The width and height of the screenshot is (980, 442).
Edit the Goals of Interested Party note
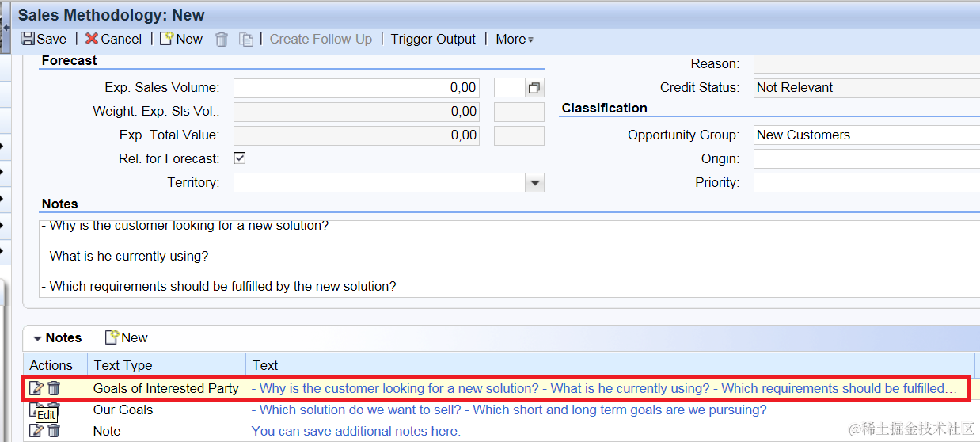pyautogui.click(x=36, y=388)
